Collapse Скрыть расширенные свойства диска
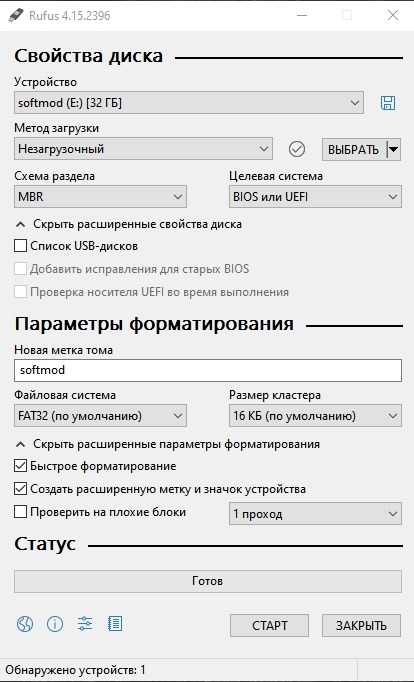This screenshot has width=414, height=682. point(129,224)
